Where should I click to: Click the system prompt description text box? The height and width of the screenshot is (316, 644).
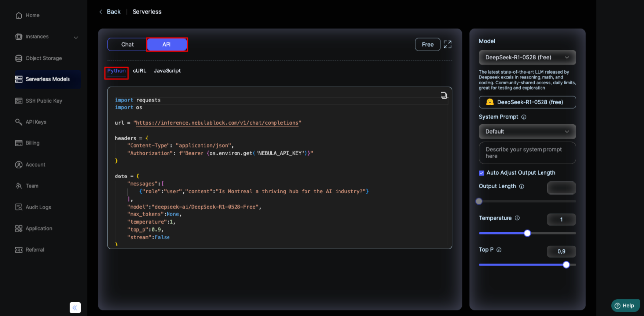click(x=527, y=153)
